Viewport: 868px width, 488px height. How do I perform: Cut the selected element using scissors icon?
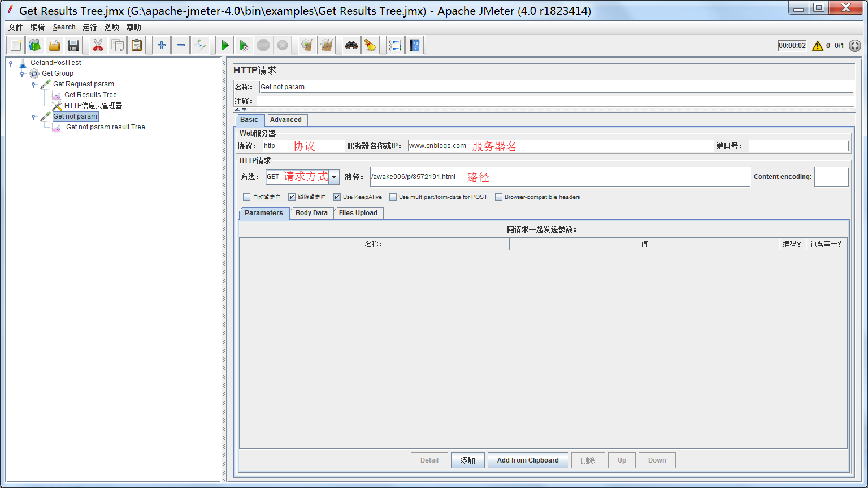coord(97,45)
